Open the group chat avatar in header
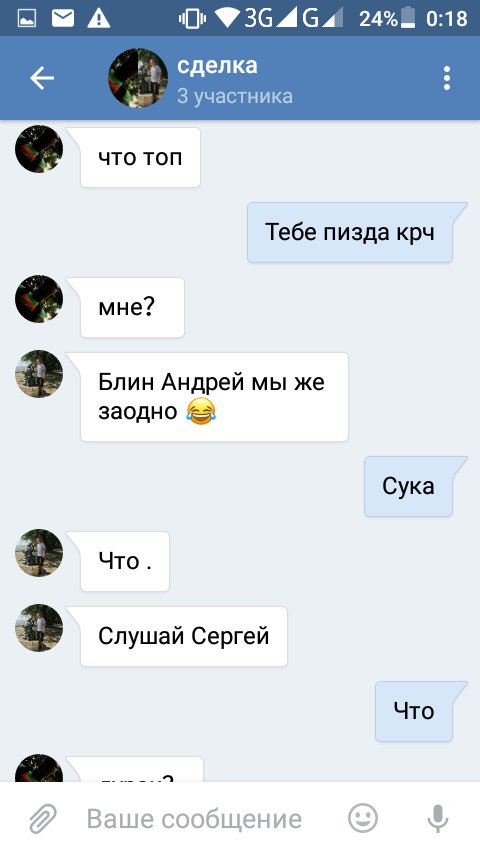This screenshot has width=480, height=854. pos(138,78)
